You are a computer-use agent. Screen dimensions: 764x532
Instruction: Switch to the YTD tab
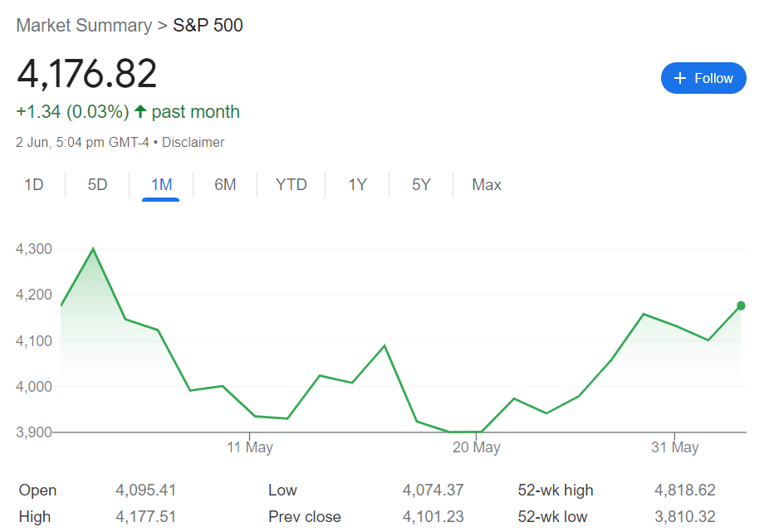pyautogui.click(x=291, y=184)
